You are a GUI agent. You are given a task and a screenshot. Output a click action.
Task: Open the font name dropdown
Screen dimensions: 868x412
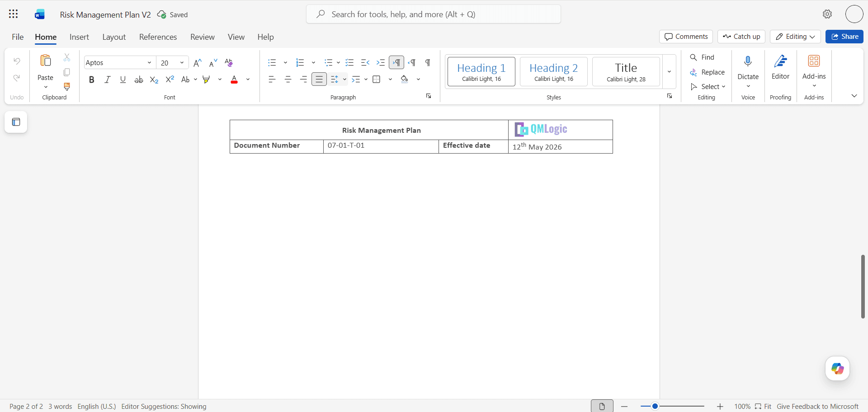click(149, 63)
